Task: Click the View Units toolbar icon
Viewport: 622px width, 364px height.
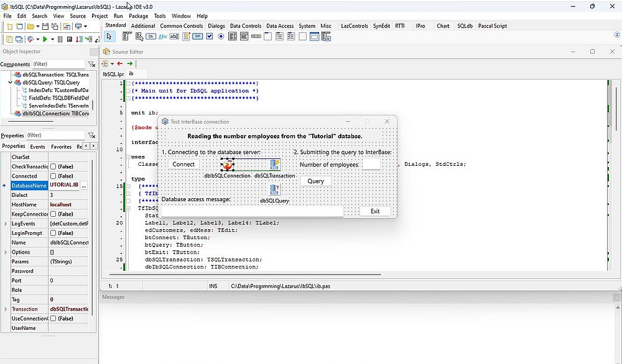Action: pyautogui.click(x=9, y=39)
